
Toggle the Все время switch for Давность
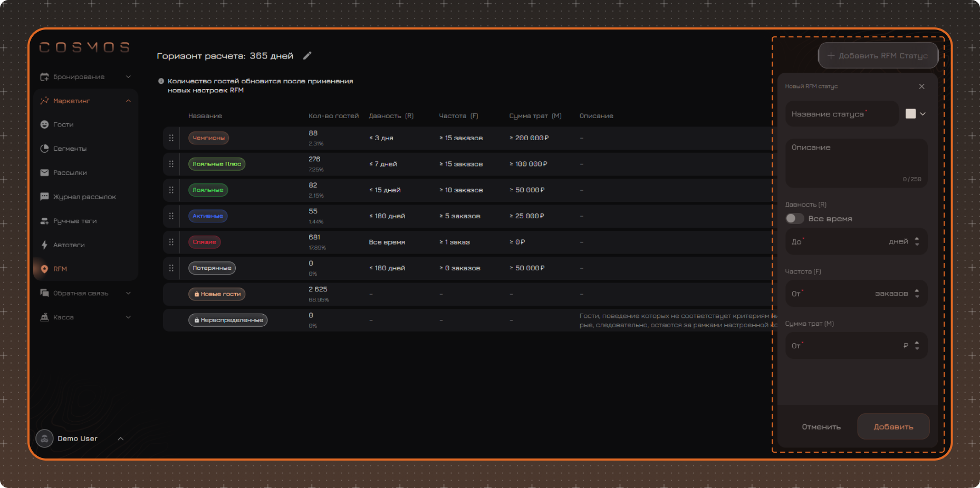pyautogui.click(x=794, y=218)
